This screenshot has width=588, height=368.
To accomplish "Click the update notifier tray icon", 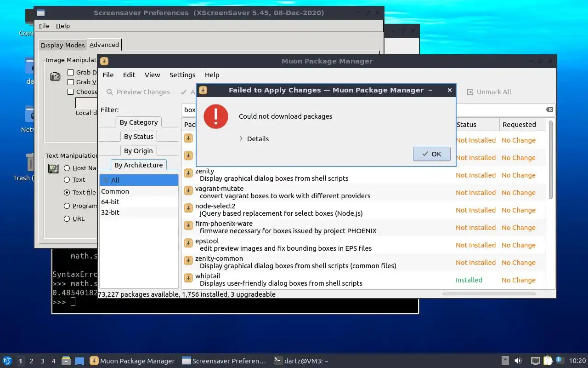I will [x=560, y=360].
